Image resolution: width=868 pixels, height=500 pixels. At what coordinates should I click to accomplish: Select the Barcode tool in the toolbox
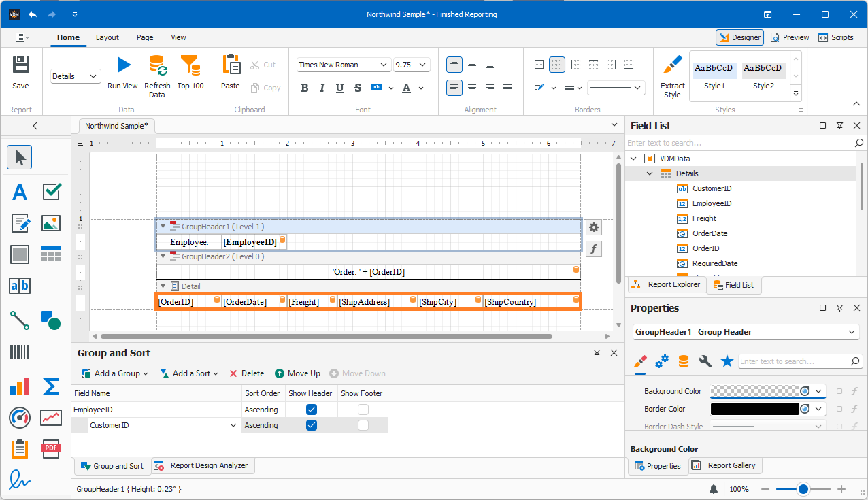tap(18, 352)
